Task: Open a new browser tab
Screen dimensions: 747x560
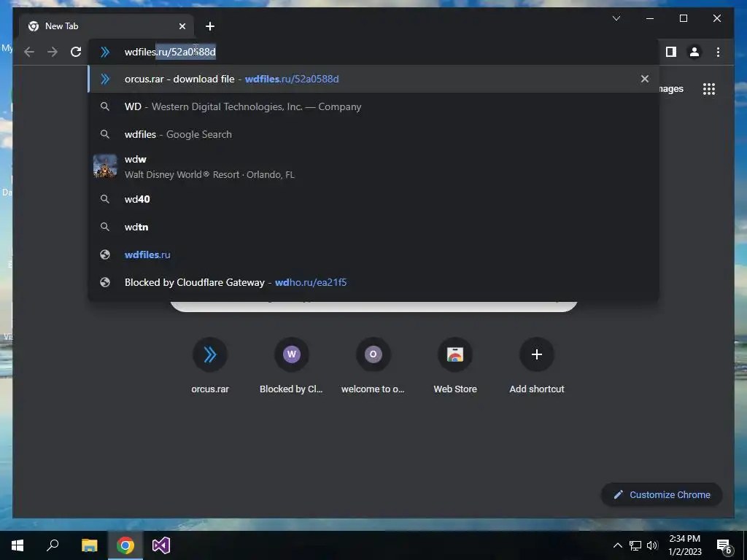Action: pyautogui.click(x=210, y=26)
